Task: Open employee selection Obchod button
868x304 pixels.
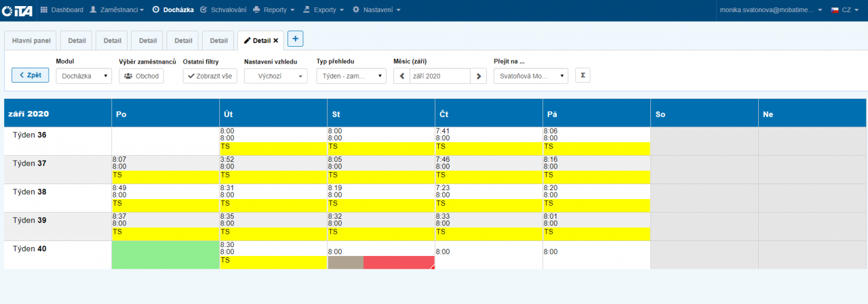Action: [141, 76]
